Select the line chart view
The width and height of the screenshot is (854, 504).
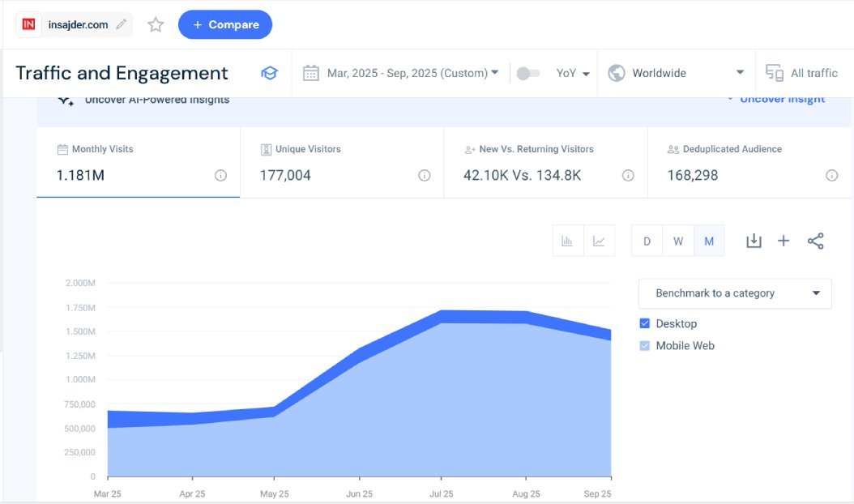pos(601,241)
